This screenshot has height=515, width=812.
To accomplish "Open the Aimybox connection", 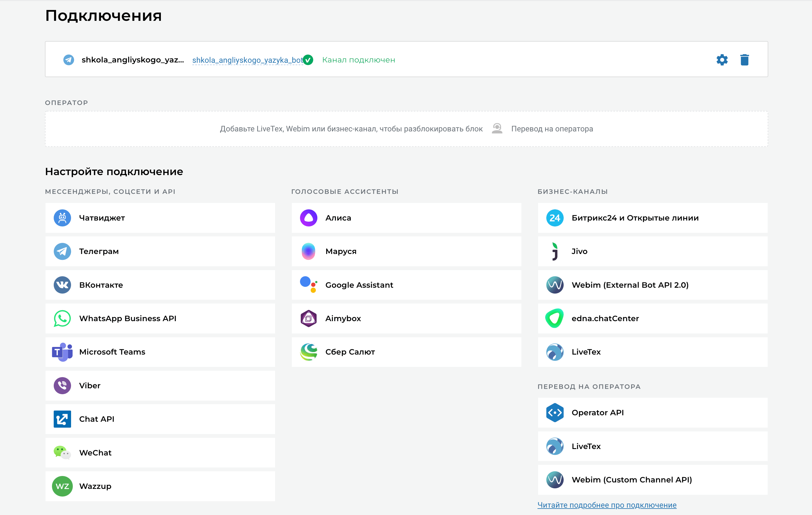I will click(x=406, y=318).
